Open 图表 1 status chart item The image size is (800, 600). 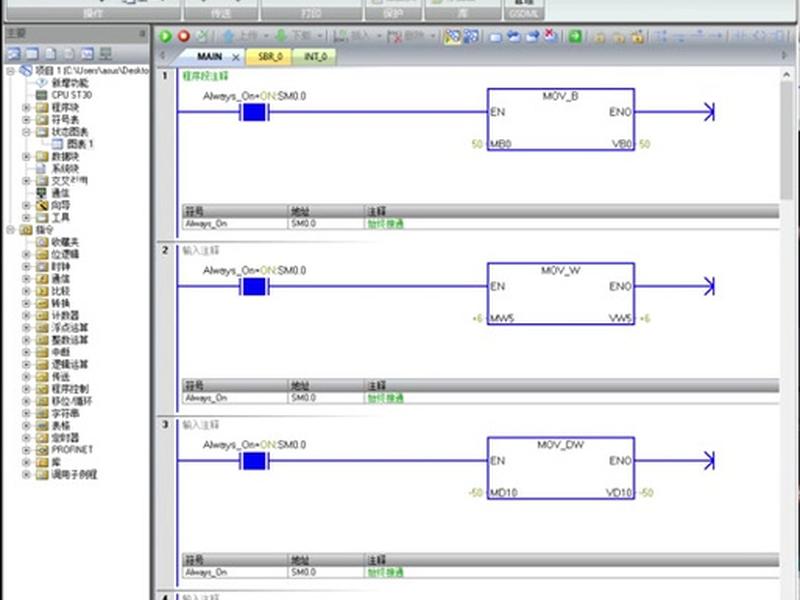click(x=80, y=144)
